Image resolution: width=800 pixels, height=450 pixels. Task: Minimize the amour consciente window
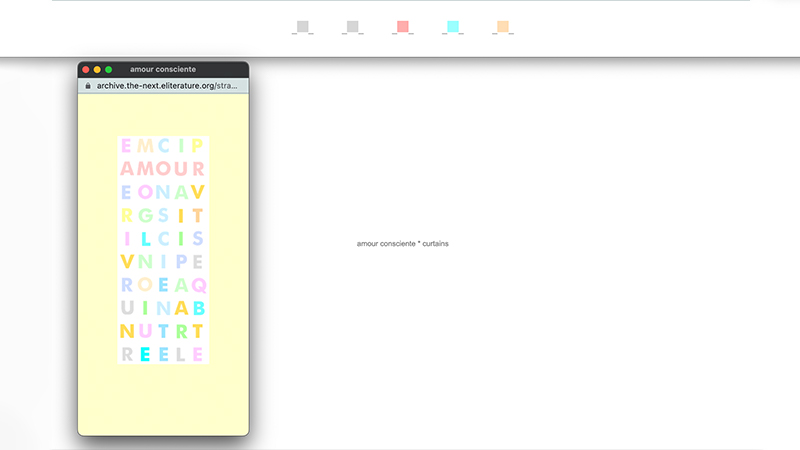pyautogui.click(x=97, y=69)
